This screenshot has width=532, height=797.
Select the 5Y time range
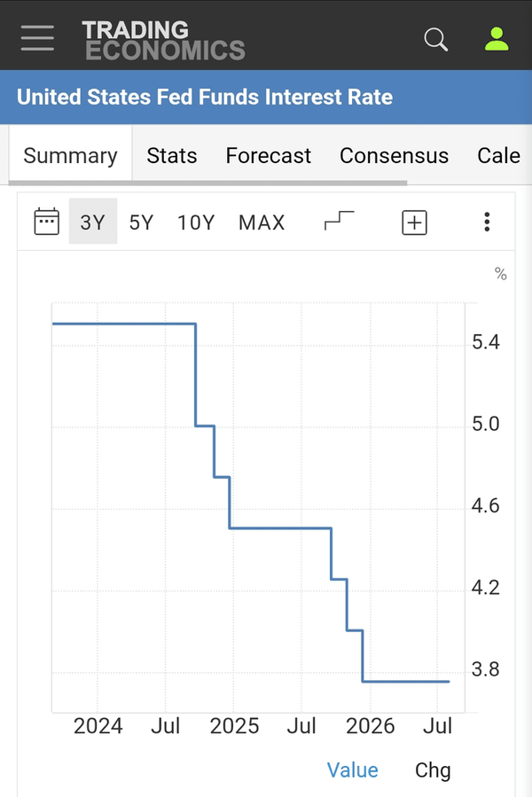point(141,223)
